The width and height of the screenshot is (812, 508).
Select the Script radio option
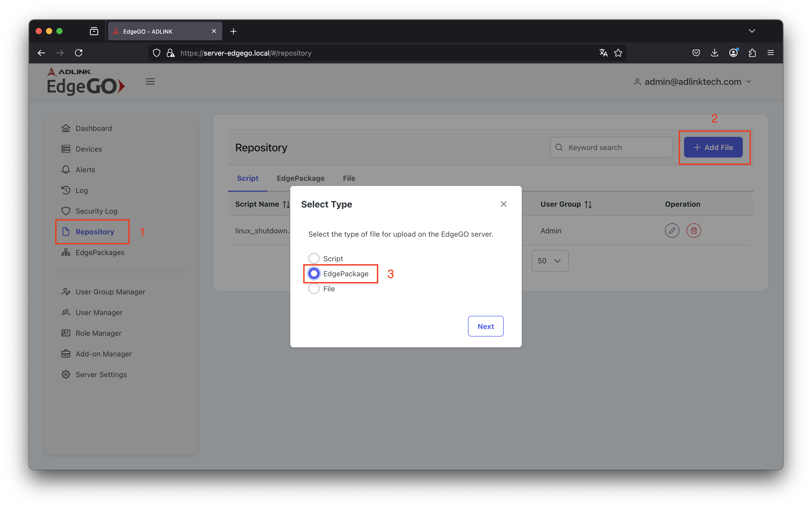314,258
